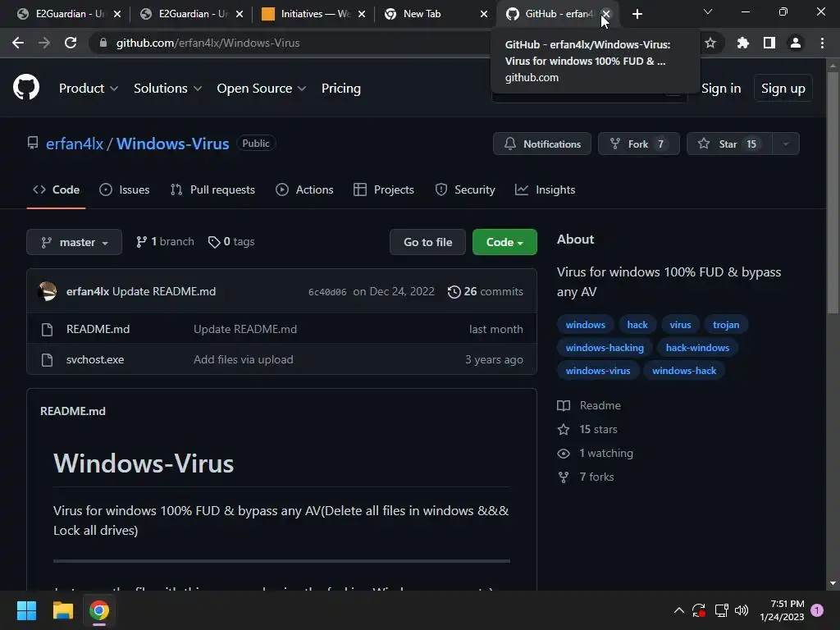Open the Projects tab

click(x=384, y=189)
